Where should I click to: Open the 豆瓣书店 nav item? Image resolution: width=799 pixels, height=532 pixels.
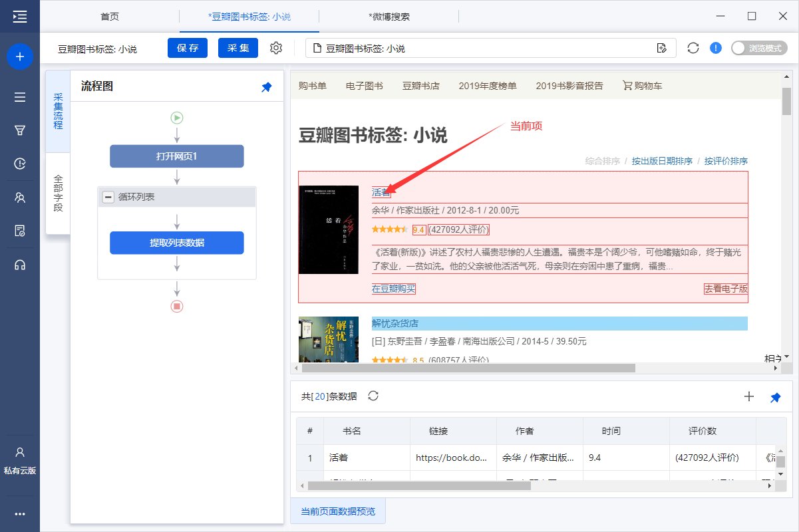tap(421, 85)
